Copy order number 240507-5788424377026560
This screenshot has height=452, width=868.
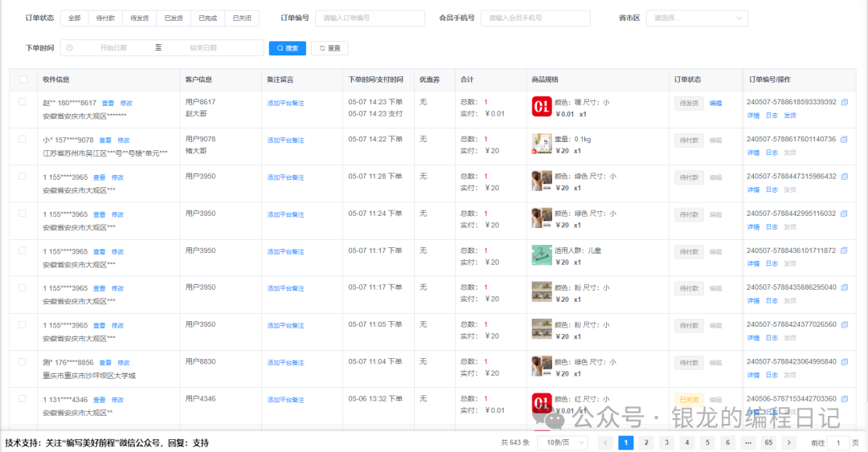844,325
